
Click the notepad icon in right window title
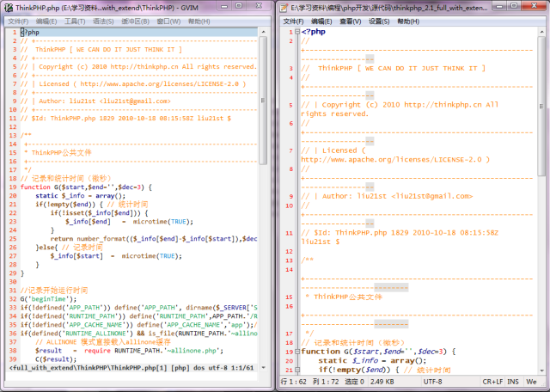284,7
